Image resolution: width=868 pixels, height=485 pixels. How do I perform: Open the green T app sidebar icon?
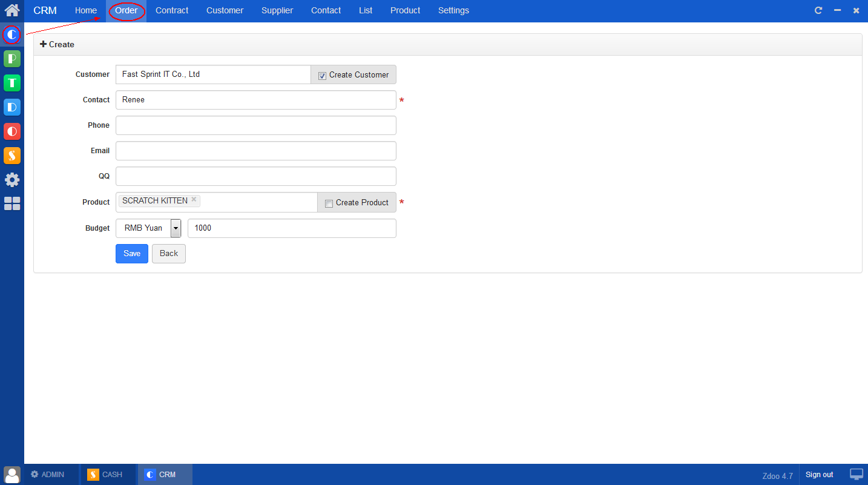pyautogui.click(x=12, y=83)
